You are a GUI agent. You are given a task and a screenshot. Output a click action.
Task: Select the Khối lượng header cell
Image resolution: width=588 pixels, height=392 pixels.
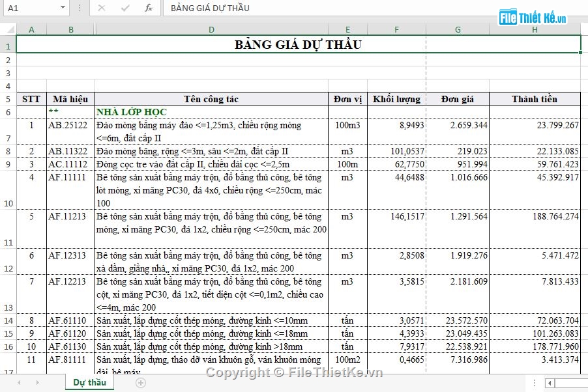point(397,99)
